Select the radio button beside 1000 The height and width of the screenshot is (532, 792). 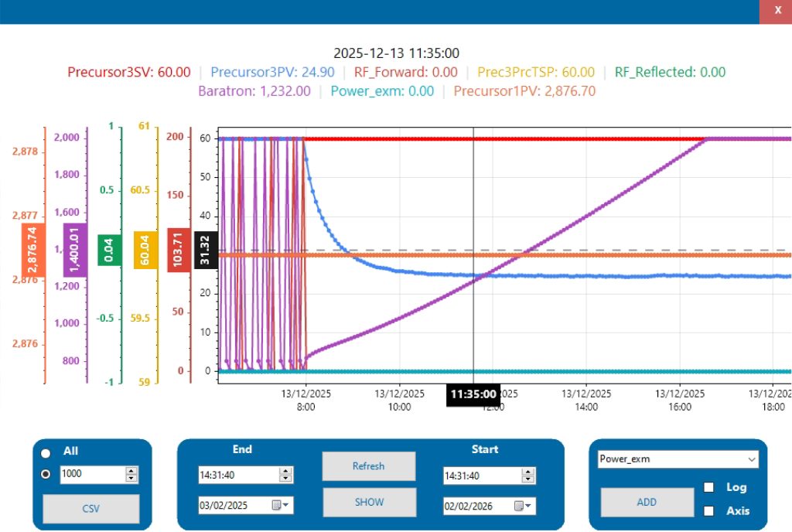tap(46, 474)
